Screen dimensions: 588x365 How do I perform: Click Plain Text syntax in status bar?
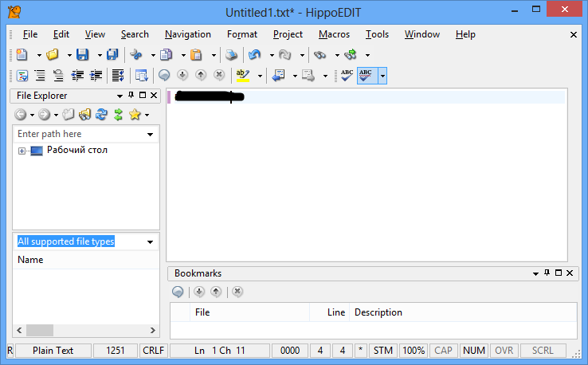coord(53,351)
